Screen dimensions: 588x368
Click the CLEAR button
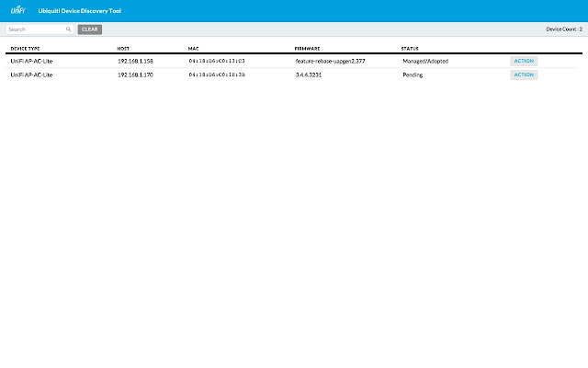click(x=90, y=29)
